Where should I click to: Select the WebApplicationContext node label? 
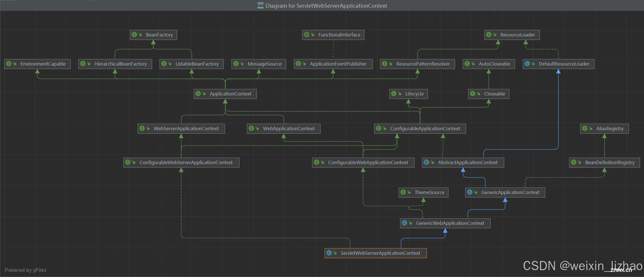pos(289,129)
